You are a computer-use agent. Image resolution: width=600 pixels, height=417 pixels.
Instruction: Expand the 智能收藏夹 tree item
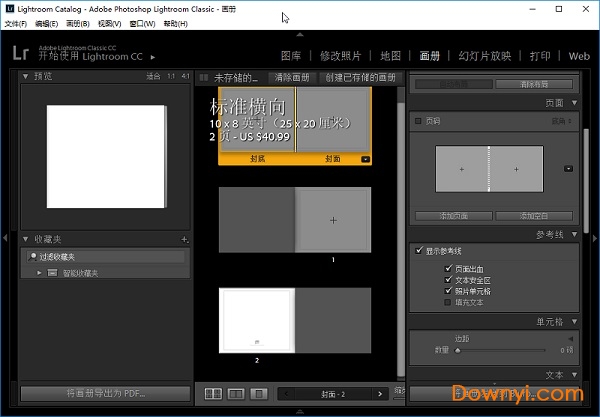(39, 272)
